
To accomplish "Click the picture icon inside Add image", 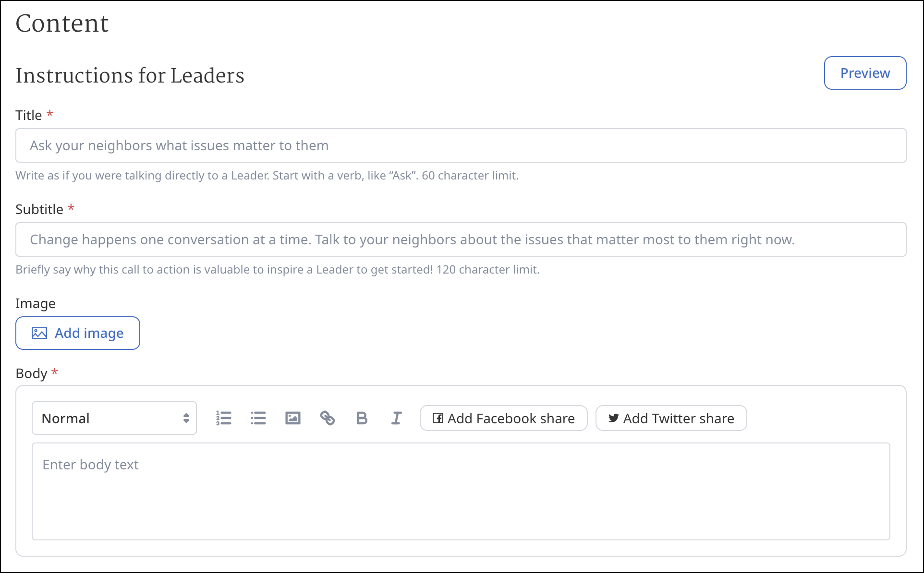I will [39, 333].
